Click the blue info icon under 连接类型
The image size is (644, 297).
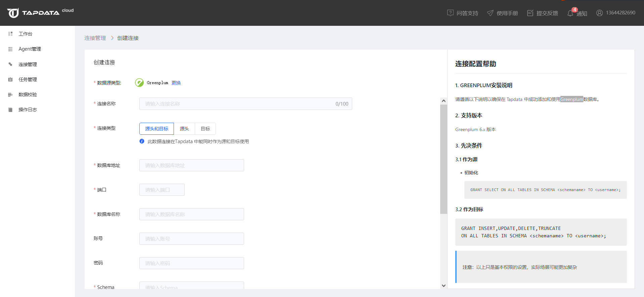[142, 141]
